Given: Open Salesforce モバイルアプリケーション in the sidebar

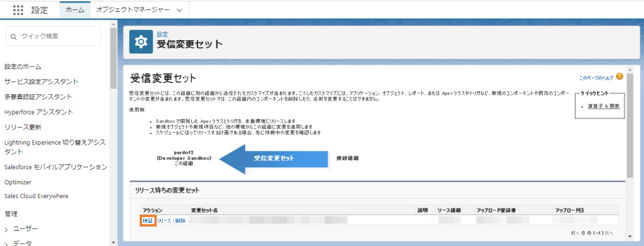Looking at the screenshot, I should coord(56,167).
